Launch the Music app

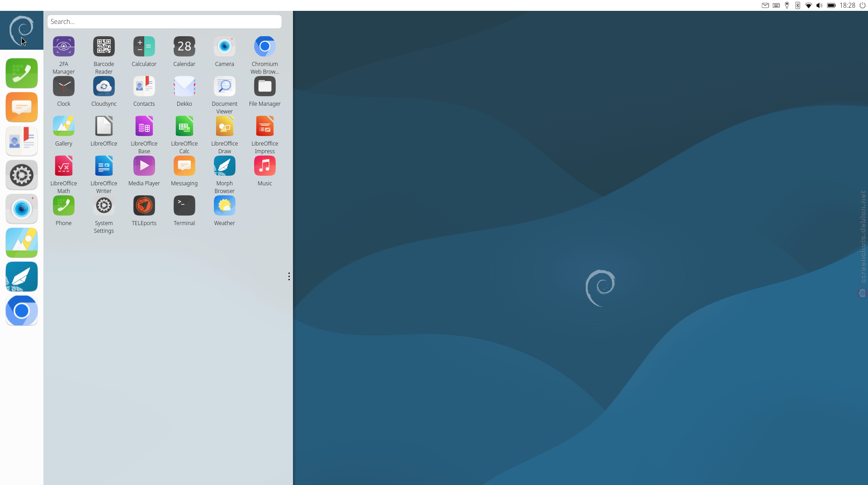[x=265, y=166]
